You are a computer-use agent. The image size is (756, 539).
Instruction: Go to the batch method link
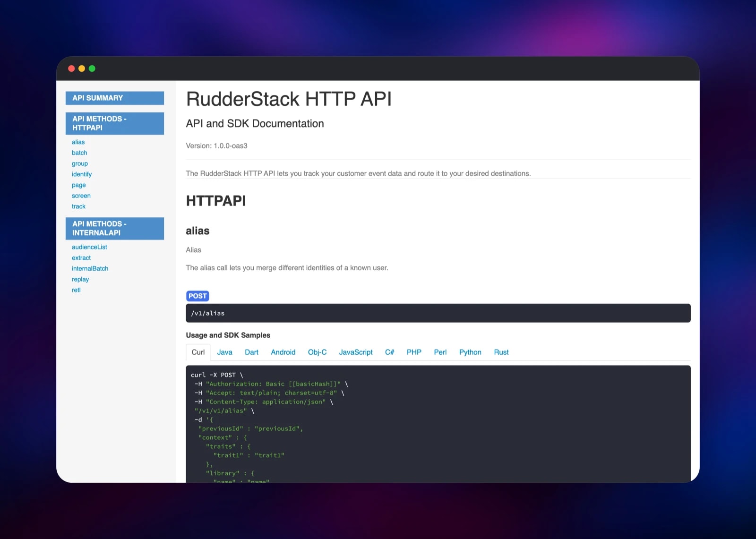click(79, 153)
